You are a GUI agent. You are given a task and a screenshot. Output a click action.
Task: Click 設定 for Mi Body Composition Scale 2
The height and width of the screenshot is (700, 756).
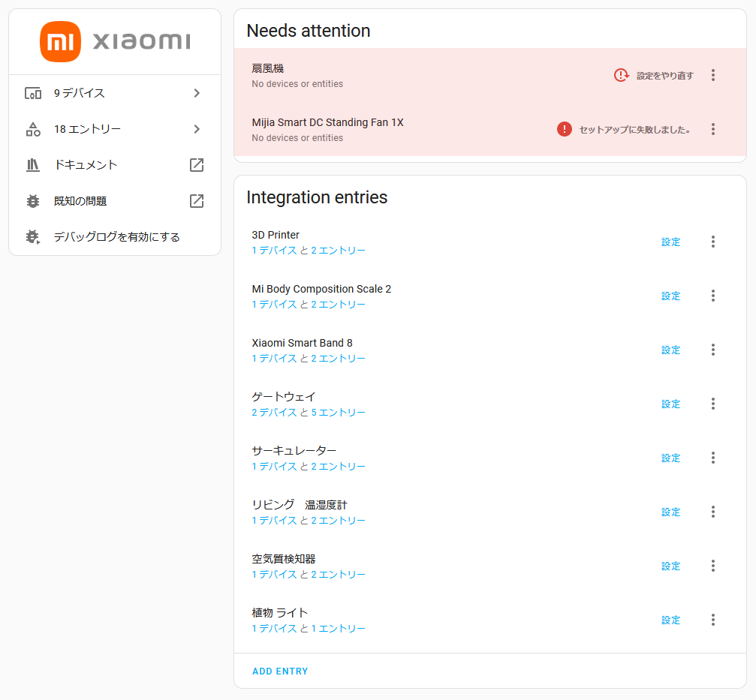tap(670, 296)
